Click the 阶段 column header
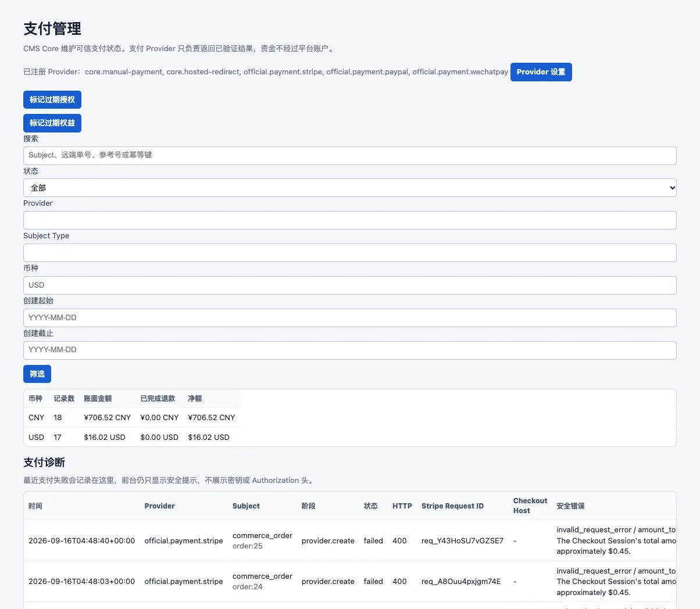This screenshot has width=700, height=609. (x=309, y=506)
